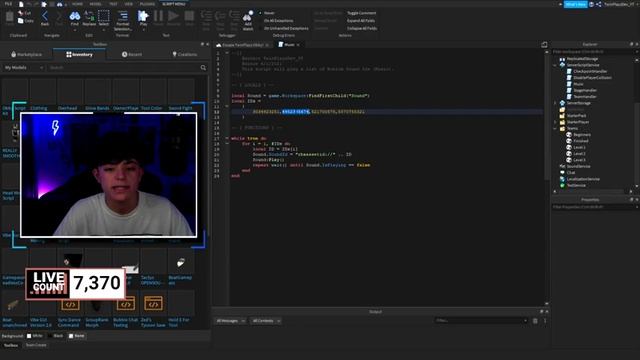This screenshot has width=640, height=360.
Task: Click the Paste clipboard icon
Action: pyautogui.click(x=9, y=17)
